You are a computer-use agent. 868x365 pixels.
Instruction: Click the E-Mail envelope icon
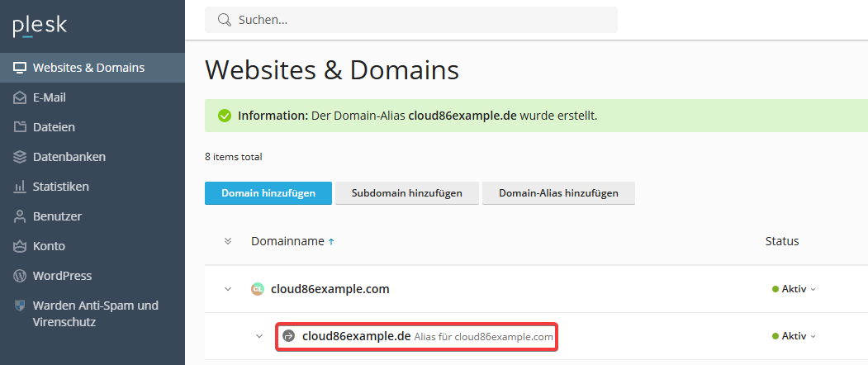pyautogui.click(x=20, y=97)
